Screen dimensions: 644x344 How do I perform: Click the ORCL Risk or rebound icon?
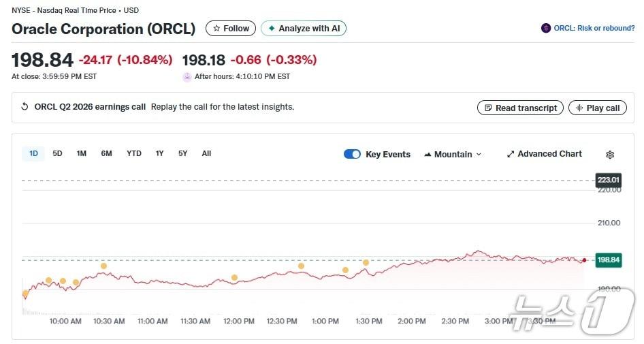tap(545, 28)
